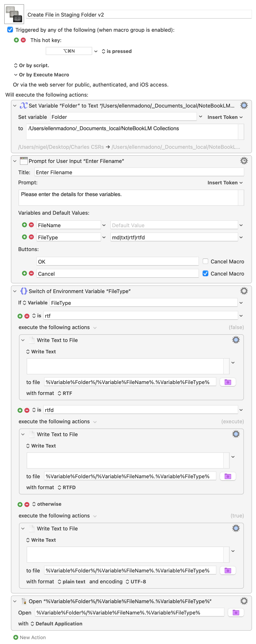256x644 pixels.
Task: Uncheck Cancel Macro for the Cancel button
Action: (x=205, y=273)
